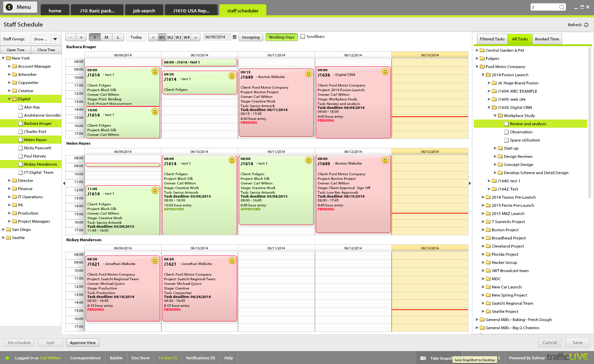Expand the Creative folder in tree

tap(10, 91)
